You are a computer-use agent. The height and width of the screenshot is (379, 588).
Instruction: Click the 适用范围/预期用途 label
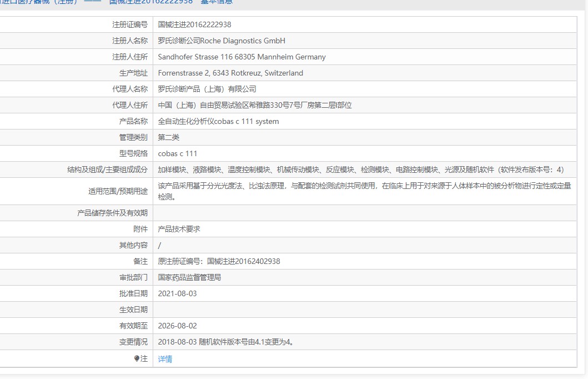click(x=118, y=191)
